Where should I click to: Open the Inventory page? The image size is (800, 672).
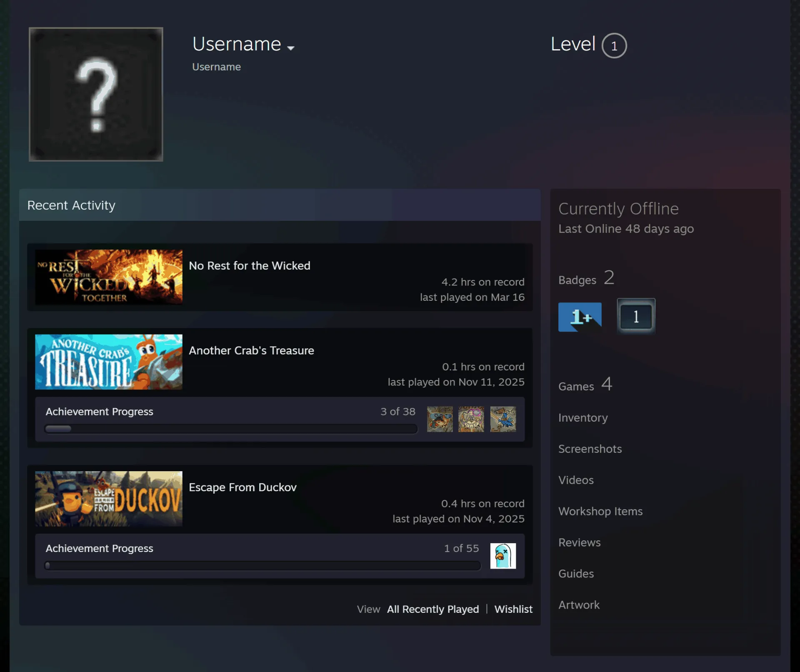583,417
